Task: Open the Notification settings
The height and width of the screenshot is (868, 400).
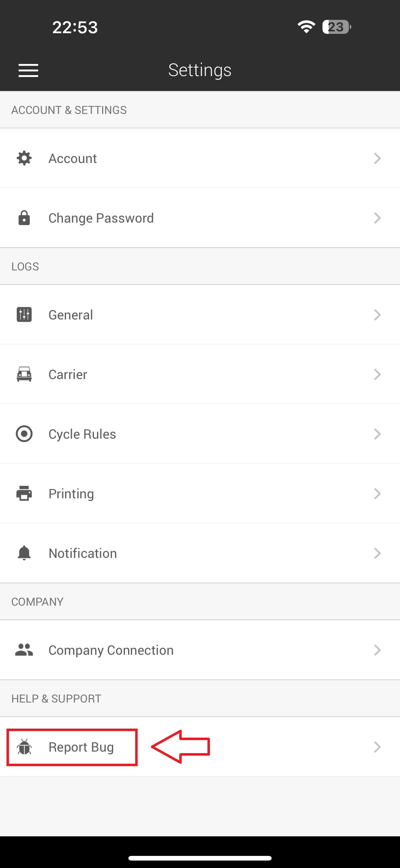Action: 83,553
